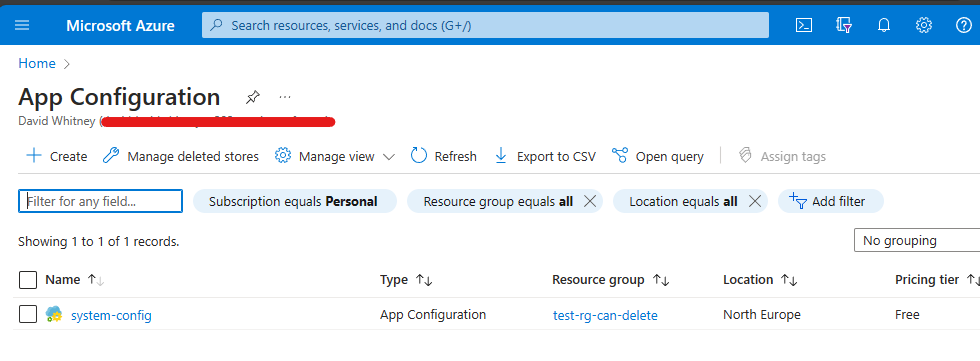Viewport: 980px width, 361px height.
Task: Open the help question mark icon
Action: coord(964,25)
